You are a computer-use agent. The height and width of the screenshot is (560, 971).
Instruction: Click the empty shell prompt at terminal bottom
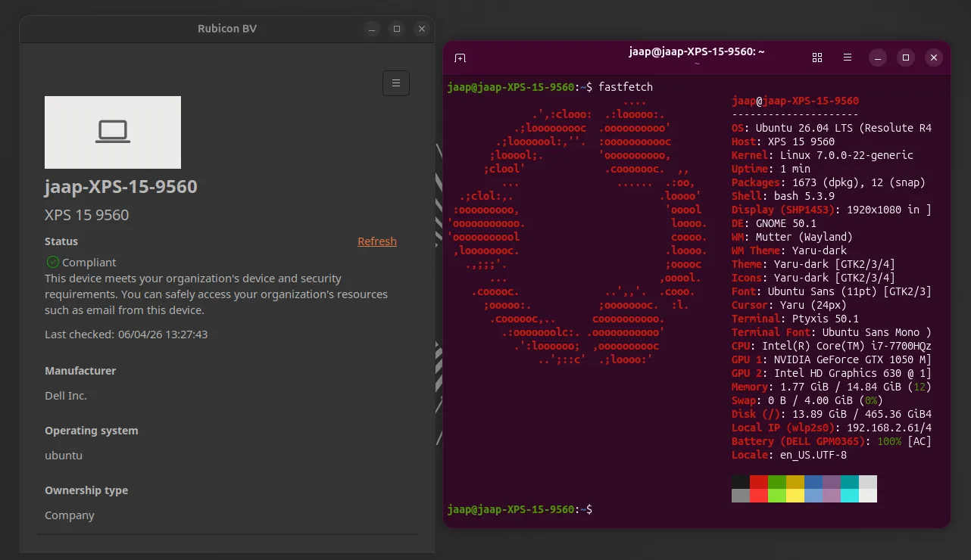pyautogui.click(x=520, y=509)
